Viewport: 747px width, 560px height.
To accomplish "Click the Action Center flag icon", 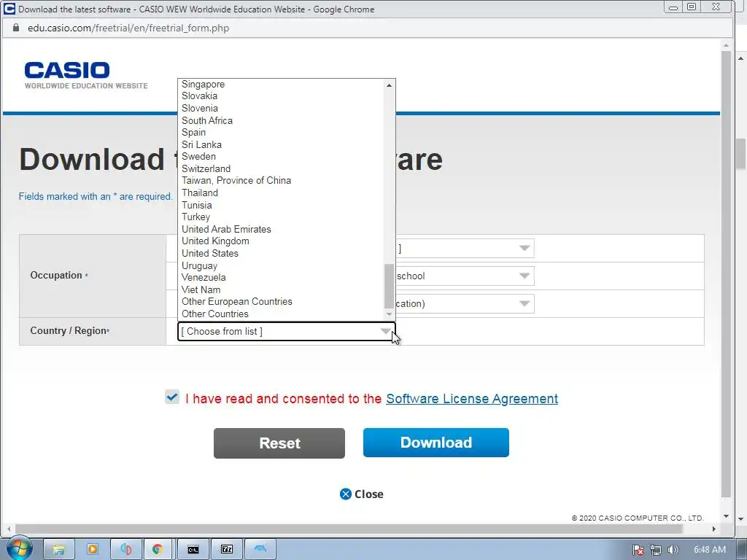I will [638, 550].
